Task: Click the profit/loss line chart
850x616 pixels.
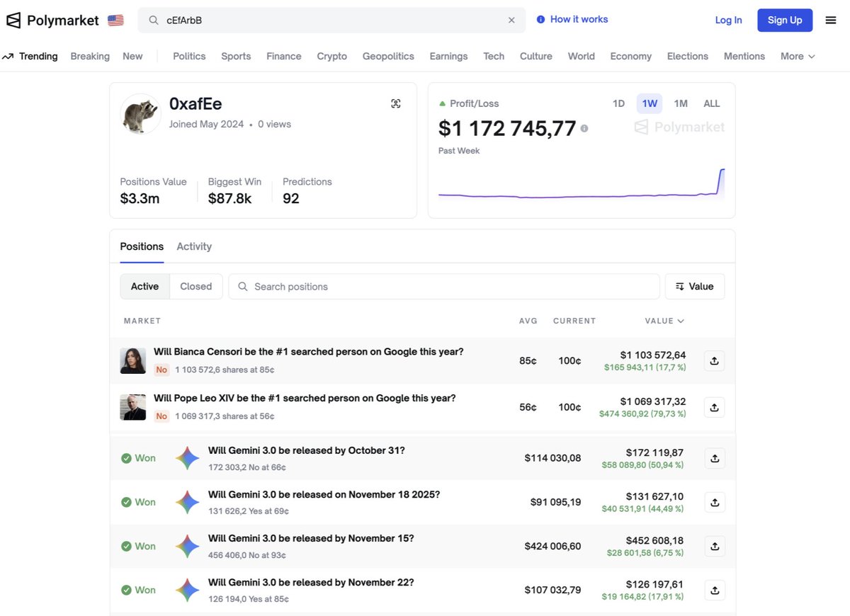Action: pyautogui.click(x=582, y=184)
